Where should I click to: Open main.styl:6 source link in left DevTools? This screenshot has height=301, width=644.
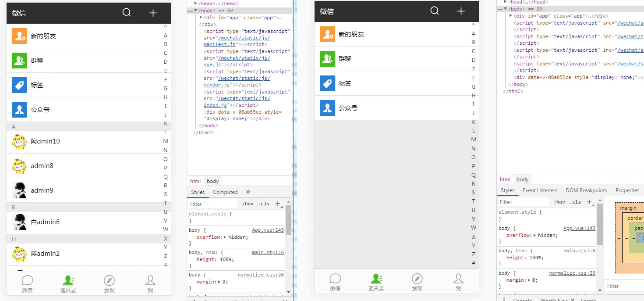click(268, 252)
